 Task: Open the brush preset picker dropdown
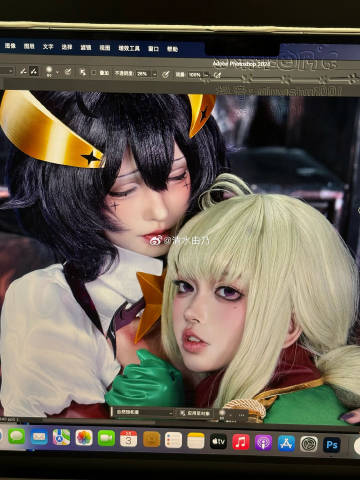(x=57, y=72)
